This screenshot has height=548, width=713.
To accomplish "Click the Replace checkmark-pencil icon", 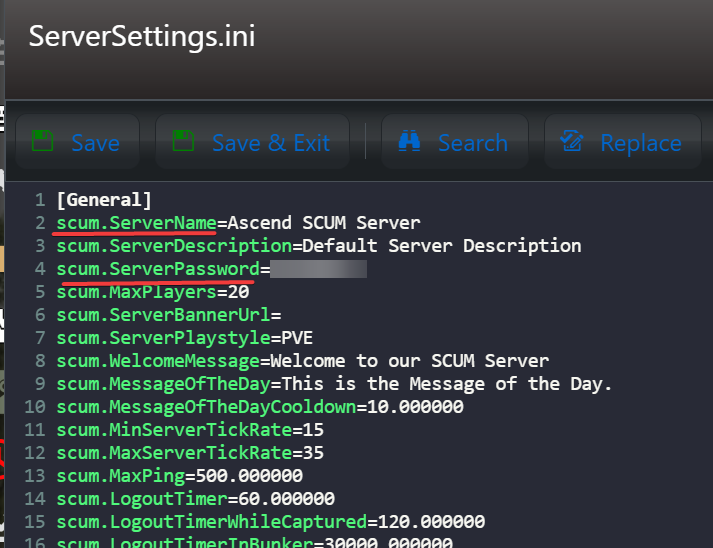I will 572,141.
